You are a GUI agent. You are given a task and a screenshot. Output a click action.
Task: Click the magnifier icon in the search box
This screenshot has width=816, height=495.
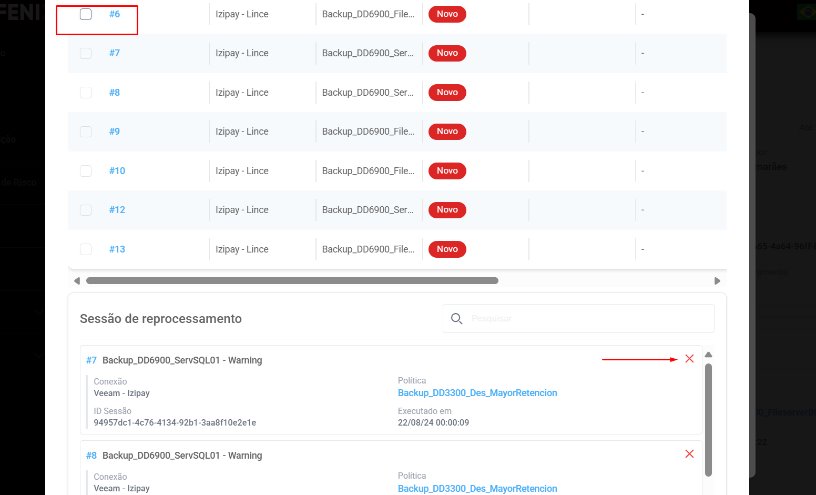(456, 318)
